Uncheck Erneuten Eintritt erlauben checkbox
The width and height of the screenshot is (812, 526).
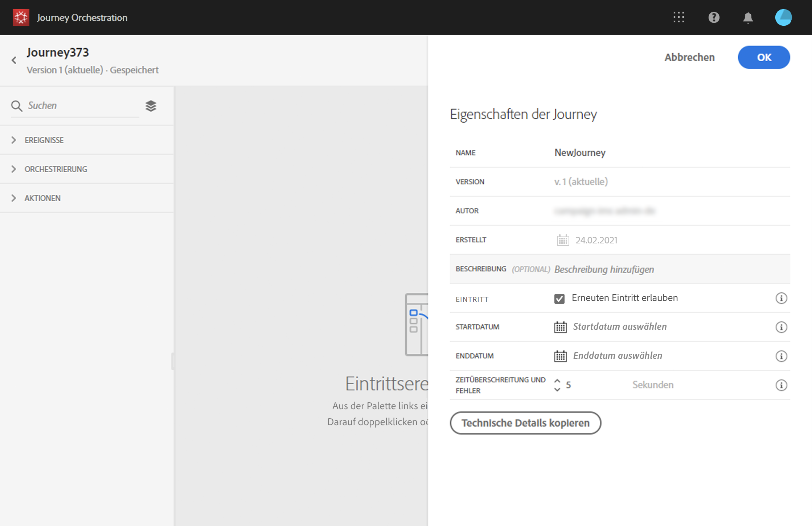[x=559, y=299]
